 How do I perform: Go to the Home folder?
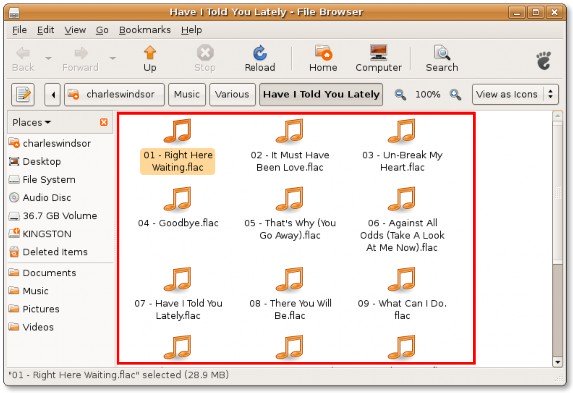[323, 58]
